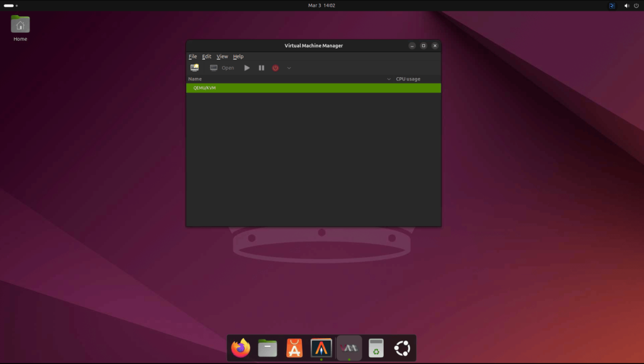Click the Open console monitor icon
Screen dimensions: 644x364
214,68
